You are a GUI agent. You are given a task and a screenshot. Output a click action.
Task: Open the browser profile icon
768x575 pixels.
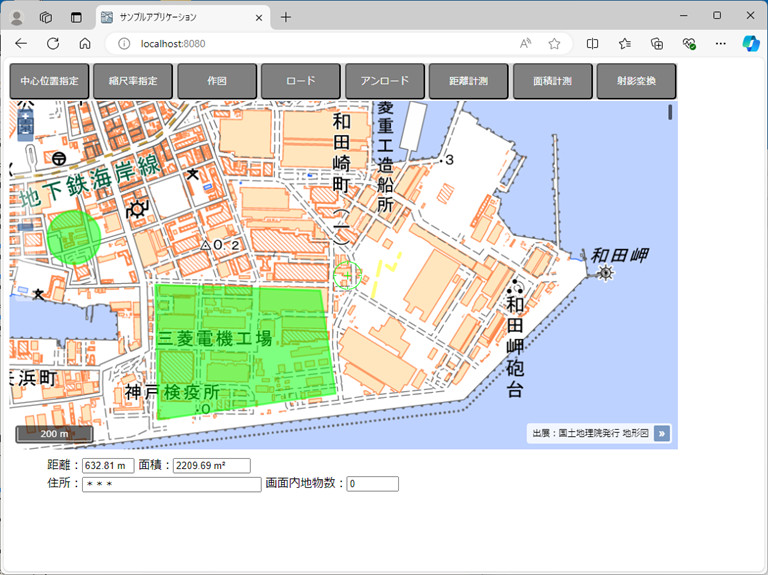[17, 18]
